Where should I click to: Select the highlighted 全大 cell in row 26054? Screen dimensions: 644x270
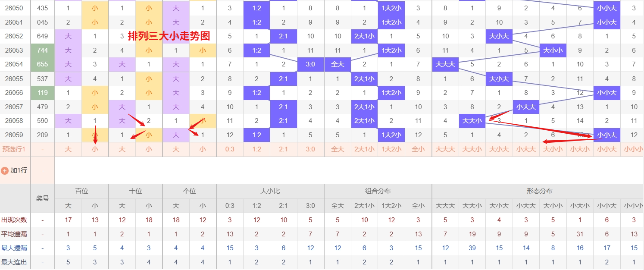338,64
